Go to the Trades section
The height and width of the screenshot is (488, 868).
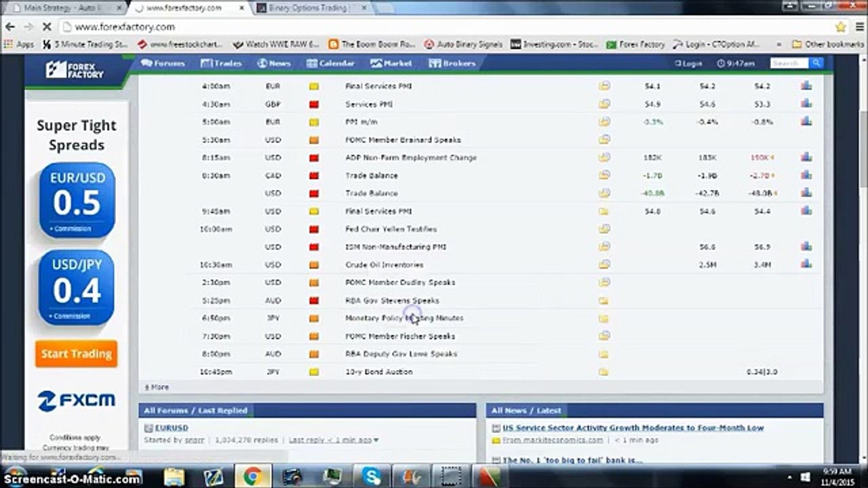point(221,63)
